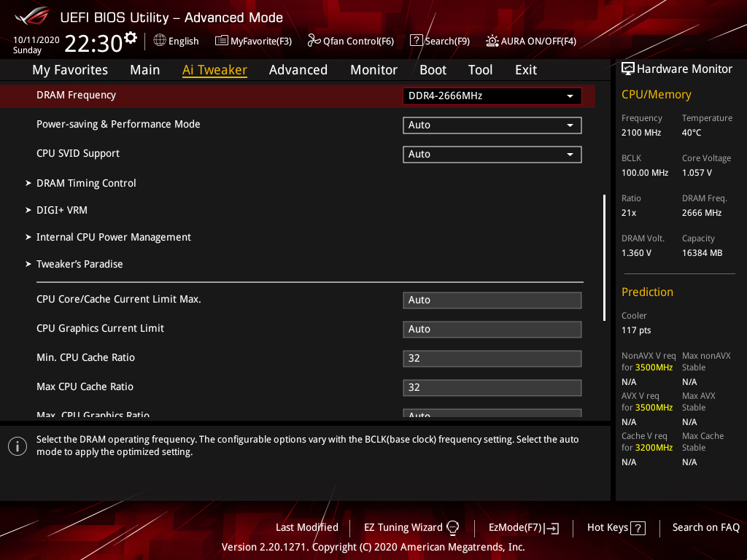Select the DRAM Frequency row label
The image size is (747, 560).
(76, 96)
